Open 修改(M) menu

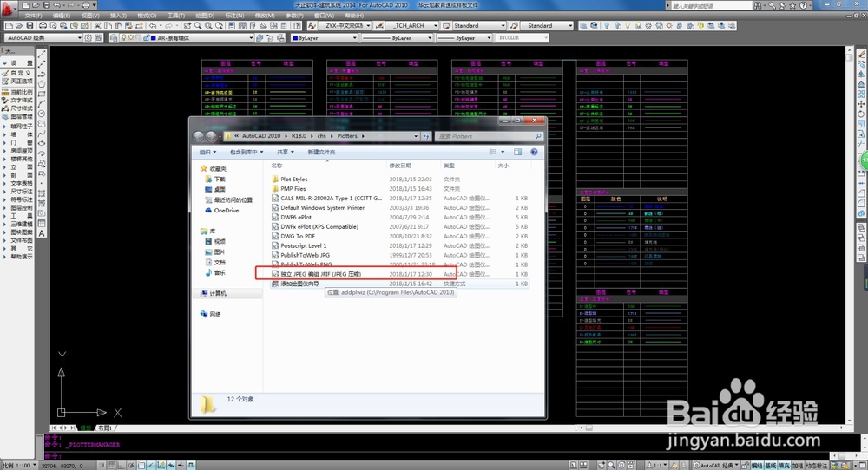point(265,16)
